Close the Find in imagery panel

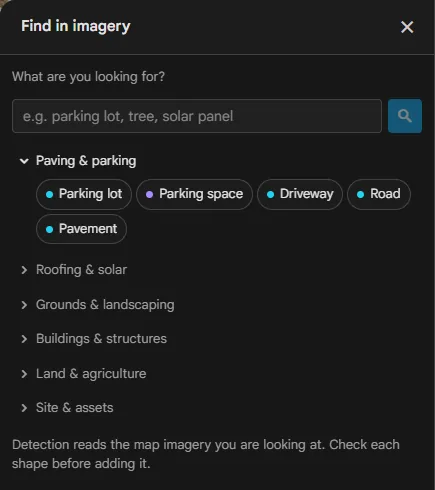407,27
